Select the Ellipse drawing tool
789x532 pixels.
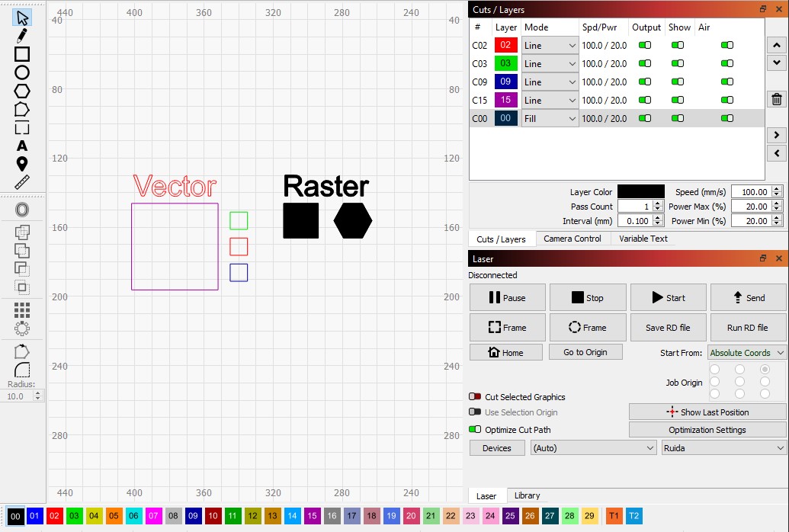[22, 72]
